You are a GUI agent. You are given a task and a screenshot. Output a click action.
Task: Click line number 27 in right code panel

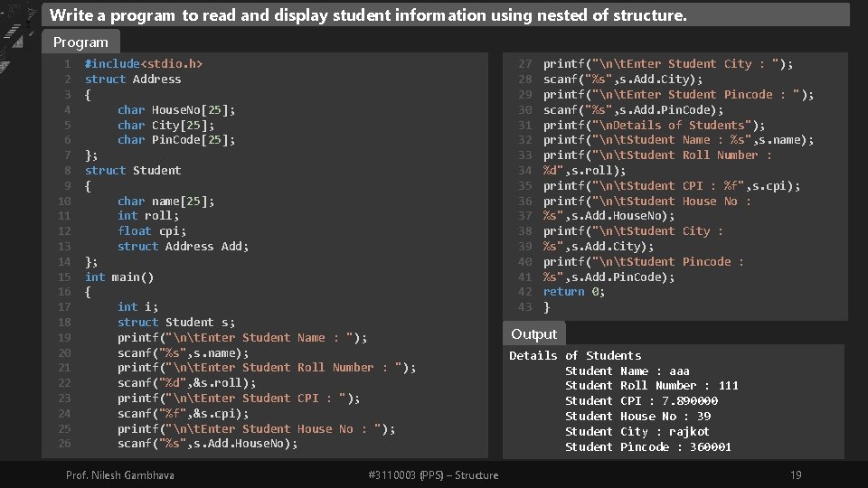pyautogui.click(x=524, y=63)
